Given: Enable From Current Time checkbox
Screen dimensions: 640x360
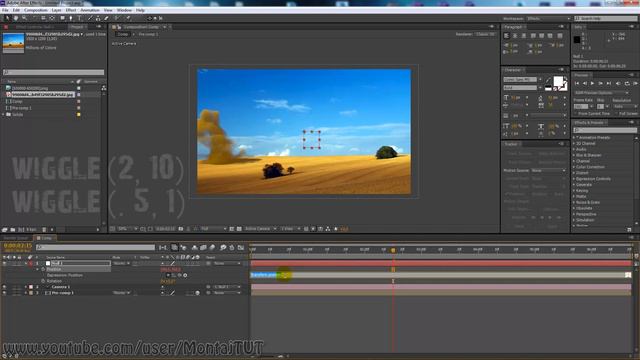Looking at the screenshot, I should tap(576, 113).
